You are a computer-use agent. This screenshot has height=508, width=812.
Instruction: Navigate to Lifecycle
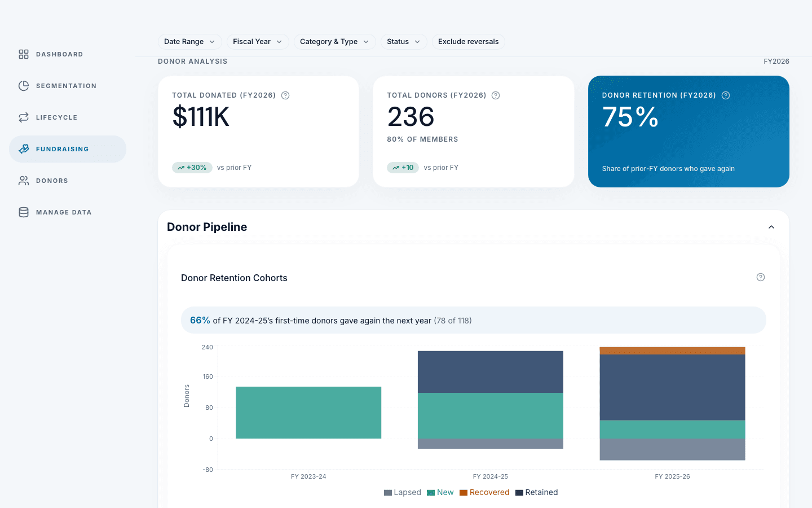[68, 117]
